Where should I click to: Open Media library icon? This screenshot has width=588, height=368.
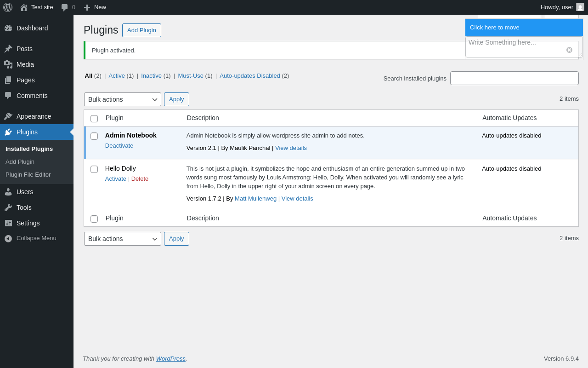click(x=8, y=64)
